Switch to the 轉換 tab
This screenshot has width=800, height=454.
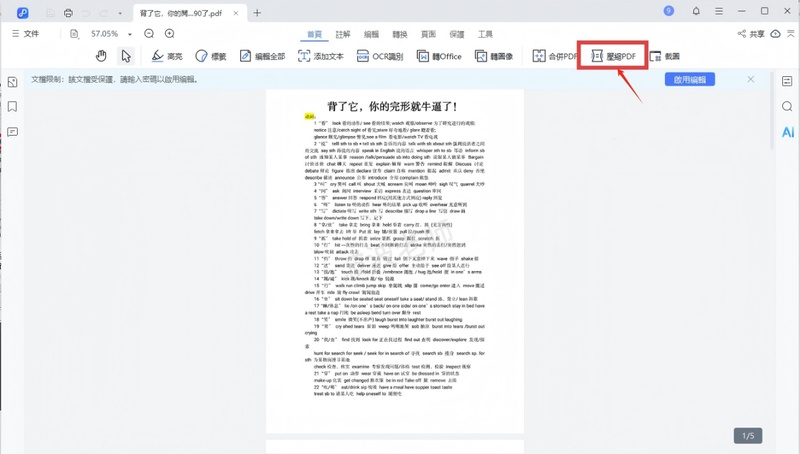coord(400,34)
